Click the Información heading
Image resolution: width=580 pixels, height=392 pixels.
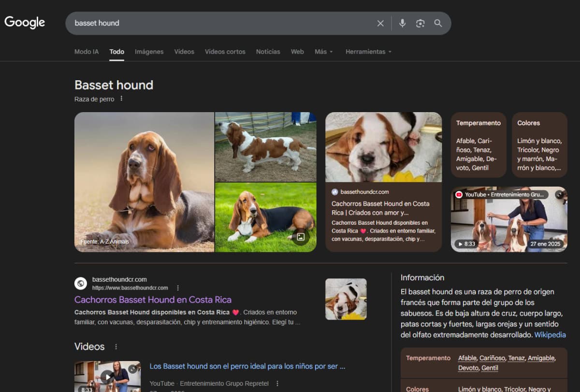422,277
